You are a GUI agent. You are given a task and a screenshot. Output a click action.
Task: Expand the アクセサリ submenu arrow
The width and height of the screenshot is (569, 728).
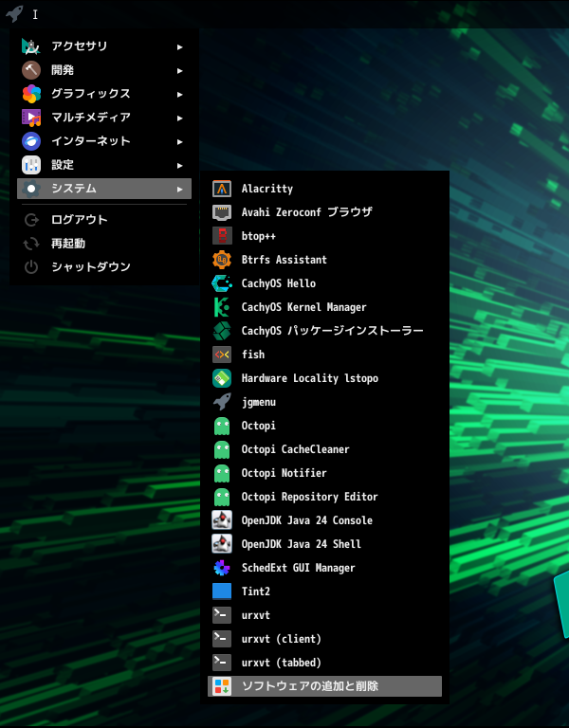point(179,46)
